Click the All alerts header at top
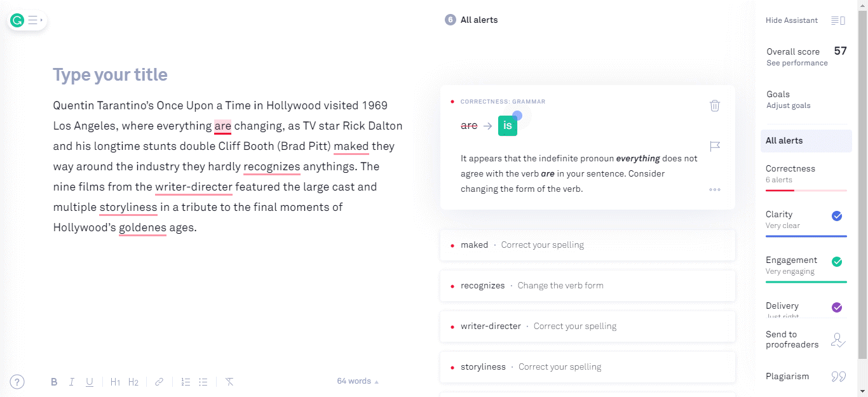 479,20
